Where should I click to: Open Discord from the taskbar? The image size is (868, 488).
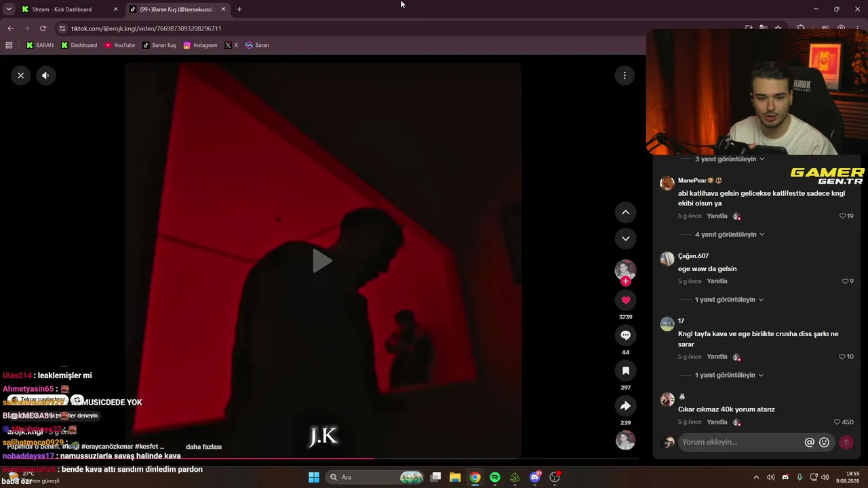[535, 477]
